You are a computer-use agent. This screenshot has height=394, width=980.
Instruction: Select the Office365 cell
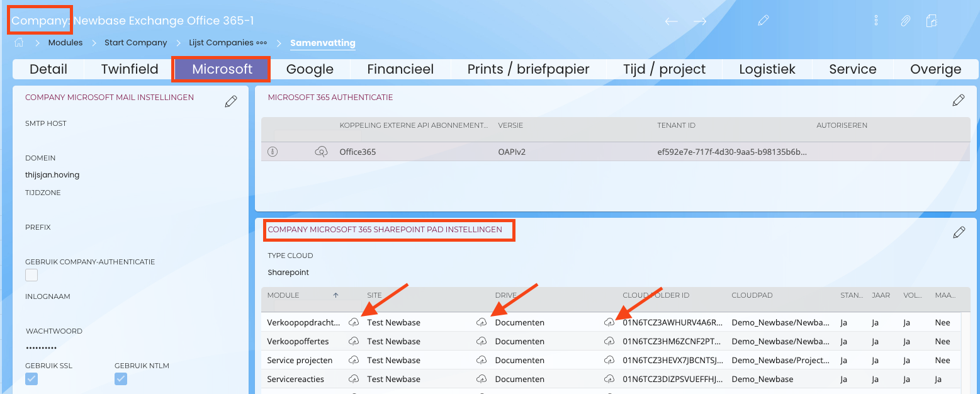tap(358, 152)
